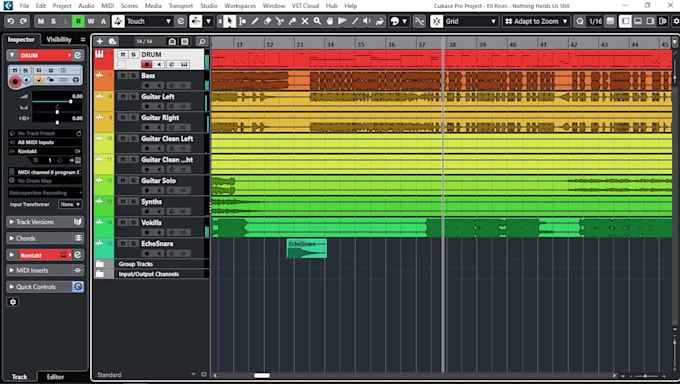The height and width of the screenshot is (384, 680).
Task: Click the track list settings gear at bottom
Action: pos(204,374)
